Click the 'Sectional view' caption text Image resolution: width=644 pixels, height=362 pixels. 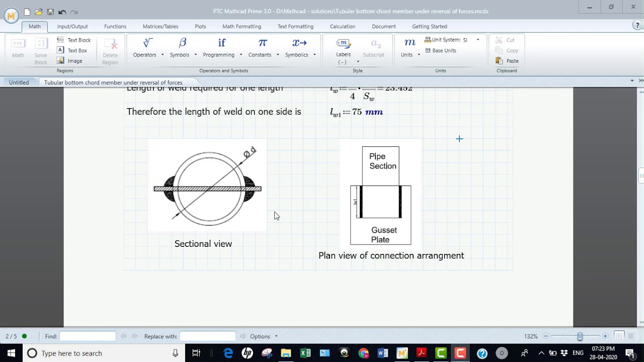pos(203,244)
